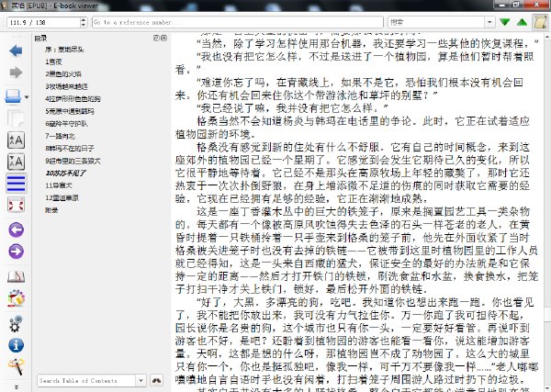Increase font size with larger A icon
Screen dimensions: 551x392
tap(17, 140)
